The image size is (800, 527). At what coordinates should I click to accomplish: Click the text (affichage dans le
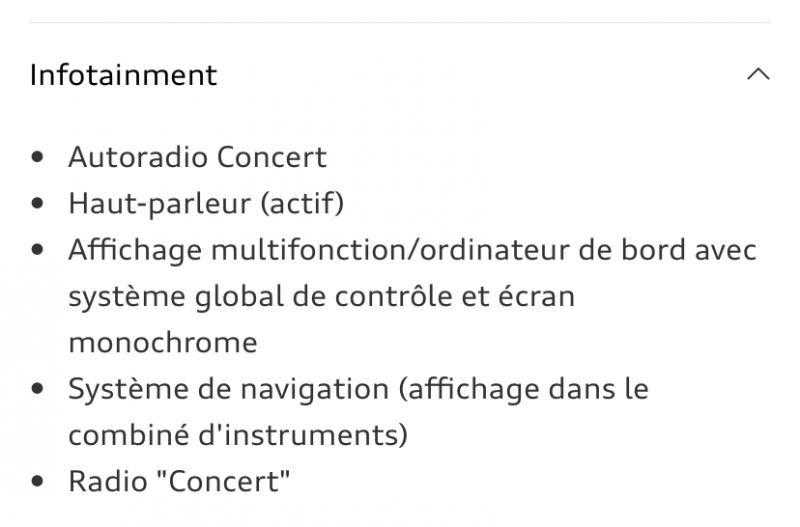click(523, 389)
